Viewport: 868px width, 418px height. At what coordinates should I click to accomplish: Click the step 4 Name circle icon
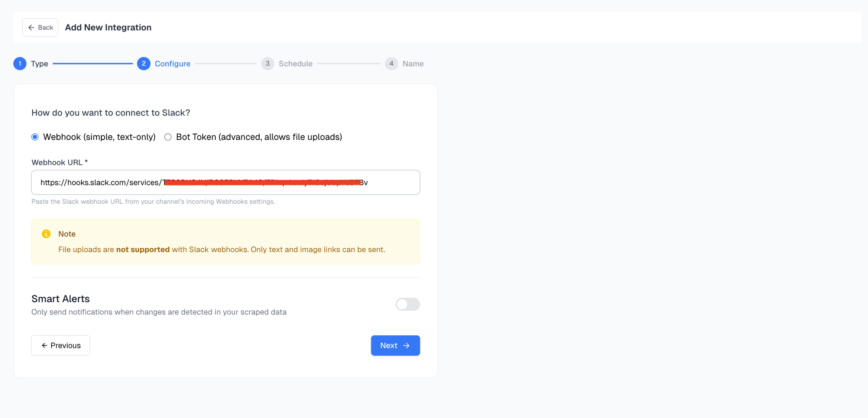click(x=391, y=63)
